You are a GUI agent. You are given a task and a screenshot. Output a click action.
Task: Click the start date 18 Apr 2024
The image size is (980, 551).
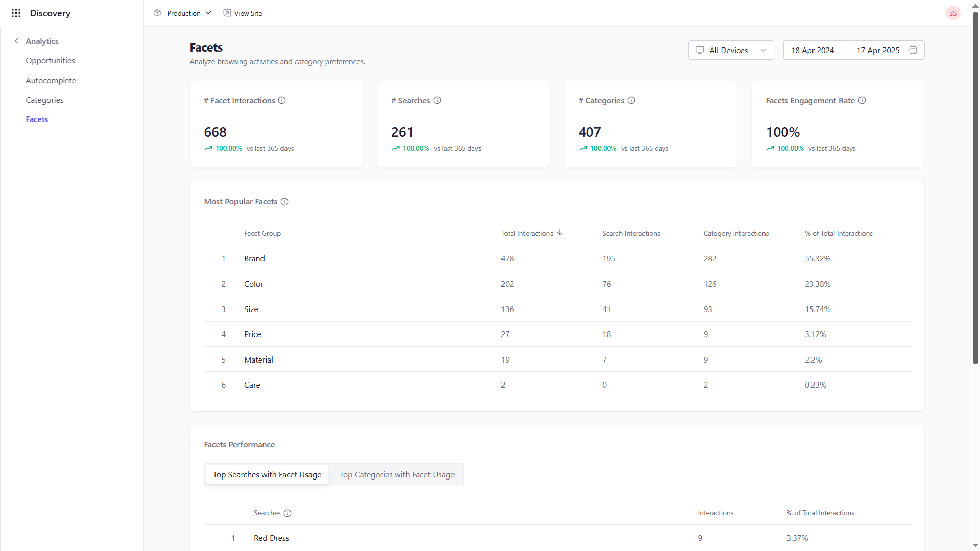[x=812, y=50]
